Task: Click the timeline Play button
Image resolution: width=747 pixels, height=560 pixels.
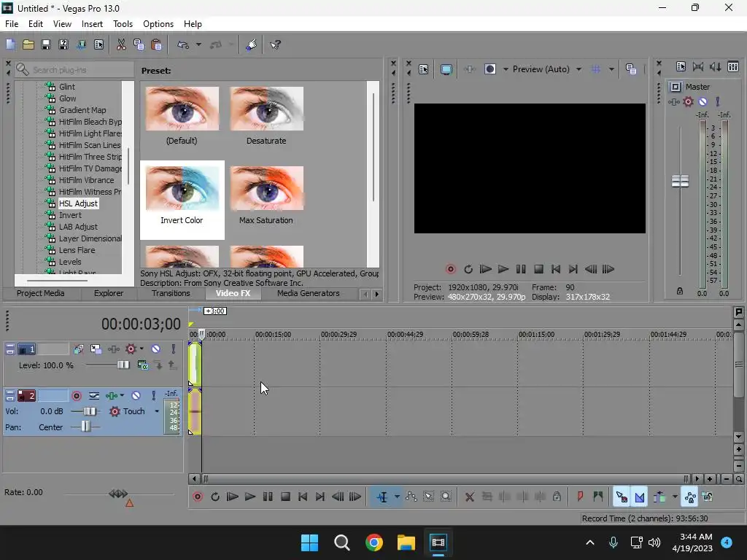Action: [250, 497]
